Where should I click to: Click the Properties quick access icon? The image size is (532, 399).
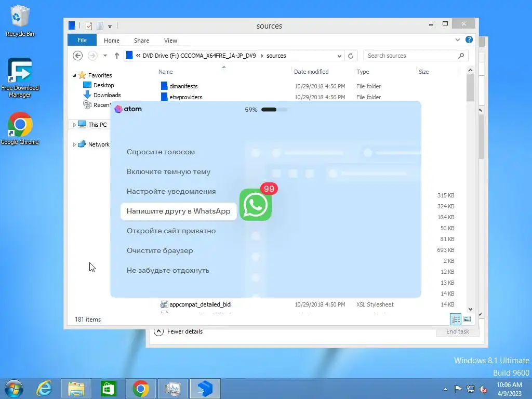click(89, 26)
